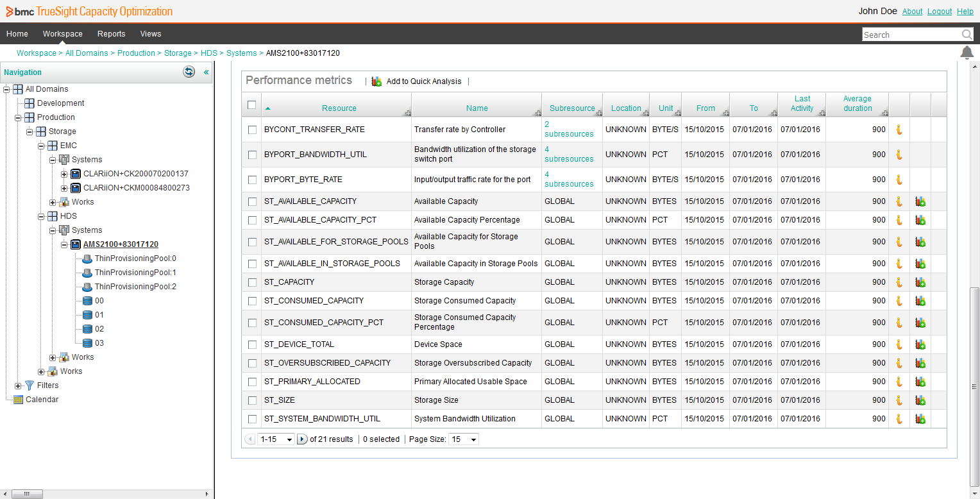Open the Home menu
This screenshot has height=499, width=980.
click(x=17, y=34)
